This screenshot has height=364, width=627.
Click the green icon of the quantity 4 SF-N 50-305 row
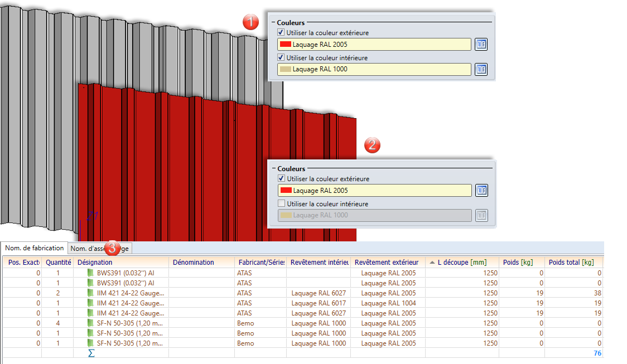(x=90, y=323)
